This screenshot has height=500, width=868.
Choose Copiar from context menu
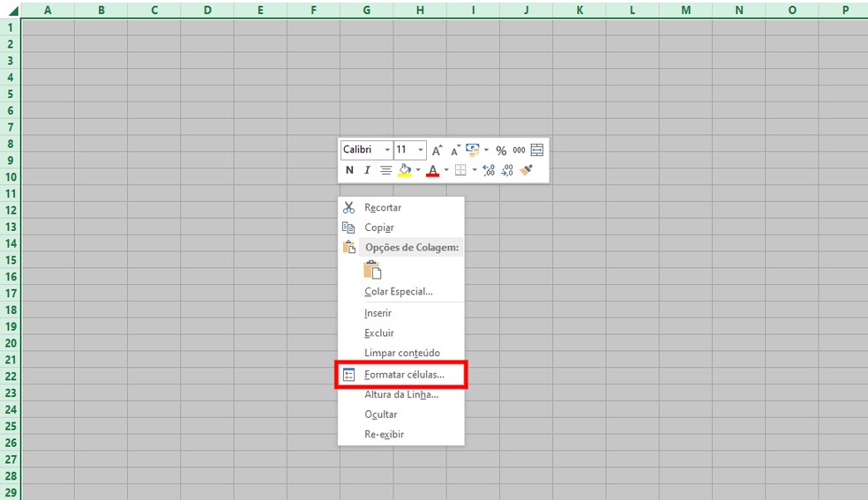click(x=401, y=228)
